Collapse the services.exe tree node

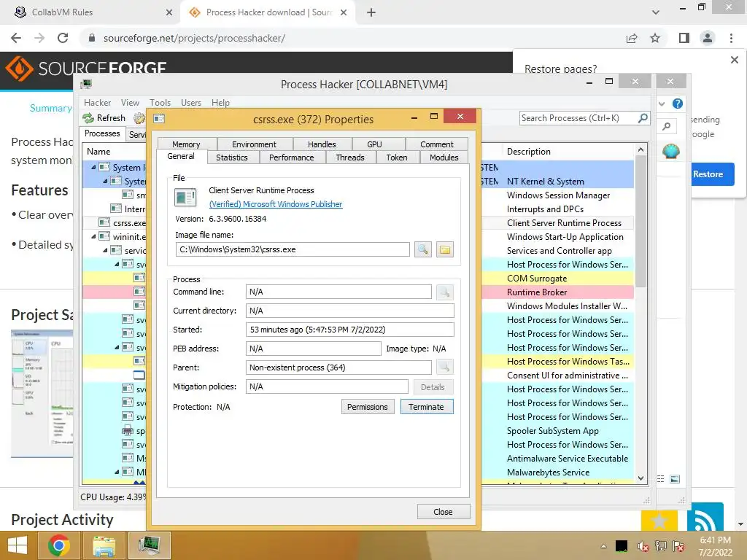[x=105, y=250]
